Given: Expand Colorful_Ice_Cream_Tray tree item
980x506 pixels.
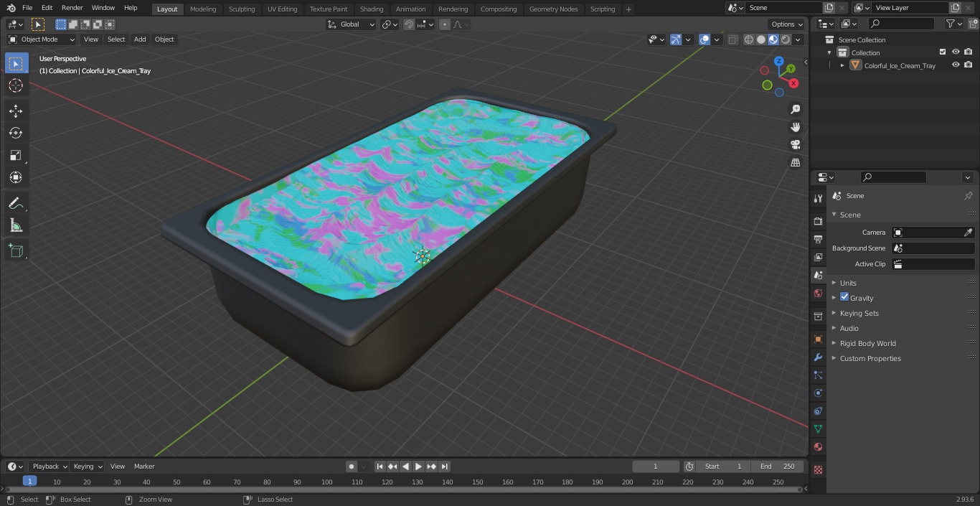Looking at the screenshot, I should point(842,65).
